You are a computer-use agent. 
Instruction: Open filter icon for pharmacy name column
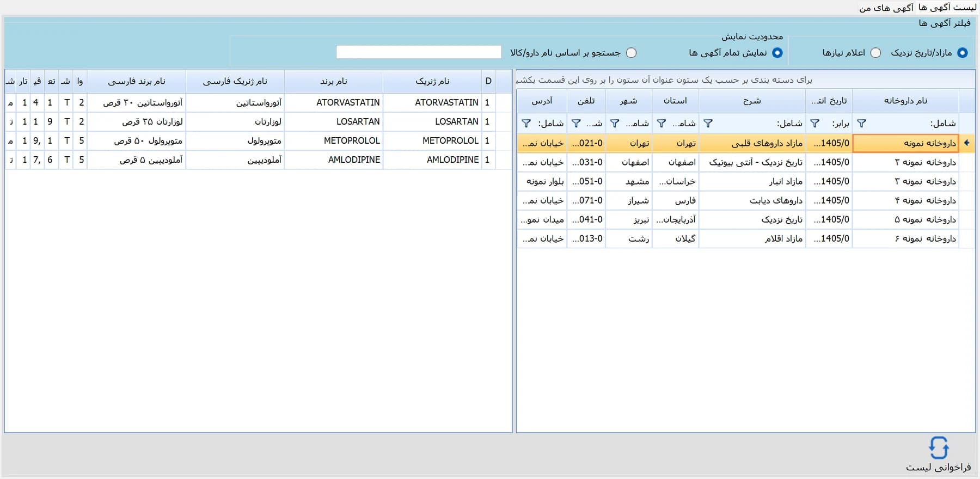tap(861, 124)
